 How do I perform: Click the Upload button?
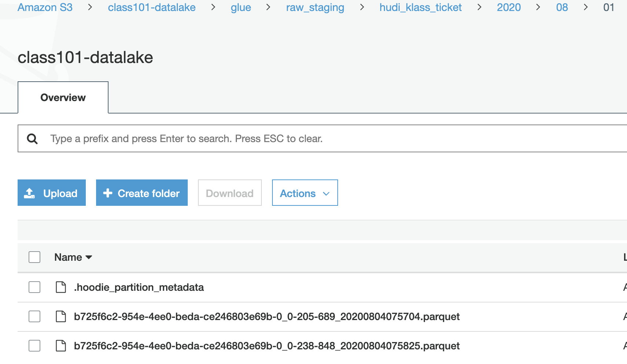(x=52, y=193)
